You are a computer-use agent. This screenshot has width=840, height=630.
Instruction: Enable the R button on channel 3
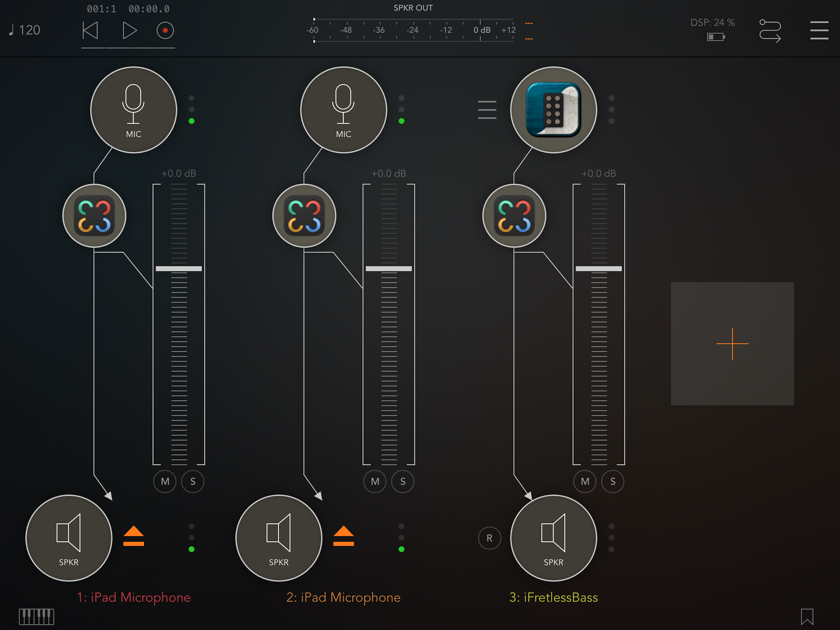489,538
